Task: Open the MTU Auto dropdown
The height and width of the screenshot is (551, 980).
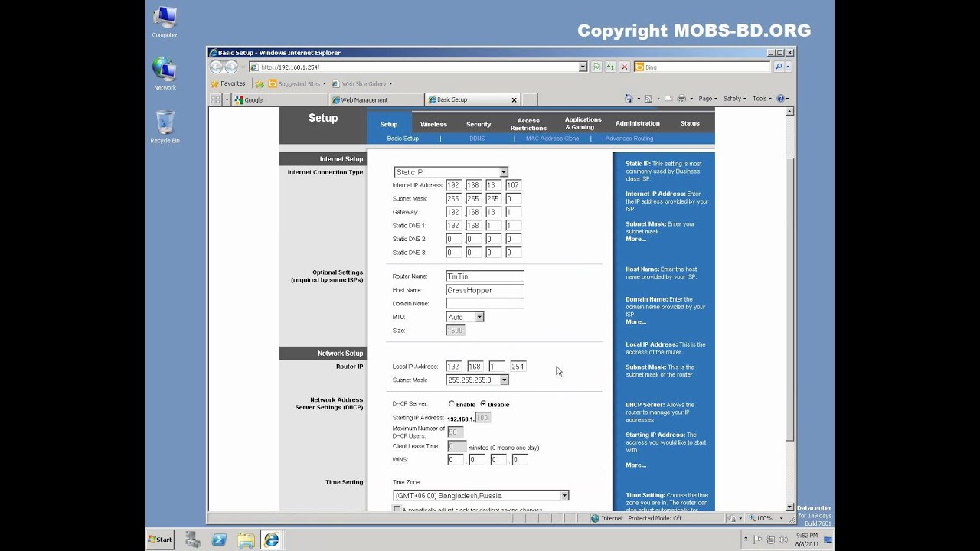Action: click(465, 317)
